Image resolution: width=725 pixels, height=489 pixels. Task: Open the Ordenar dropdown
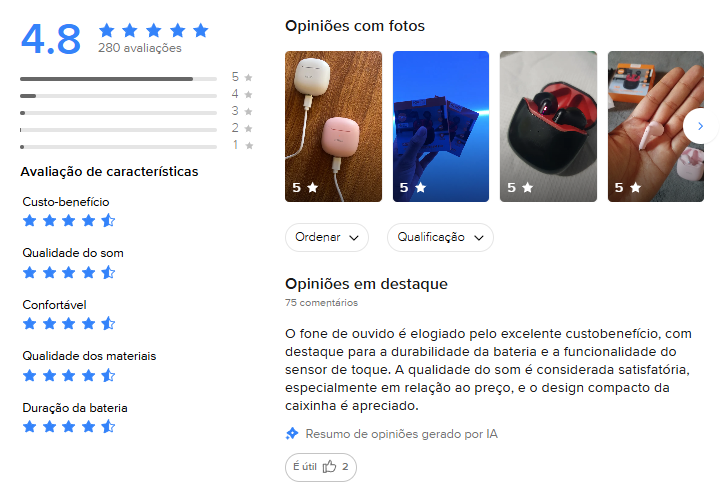point(327,238)
